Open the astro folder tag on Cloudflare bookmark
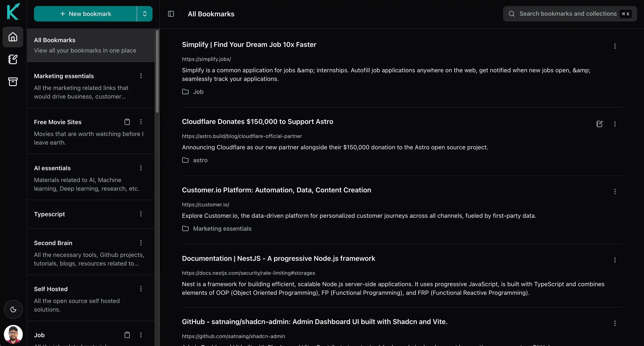The height and width of the screenshot is (346, 644). 195,160
